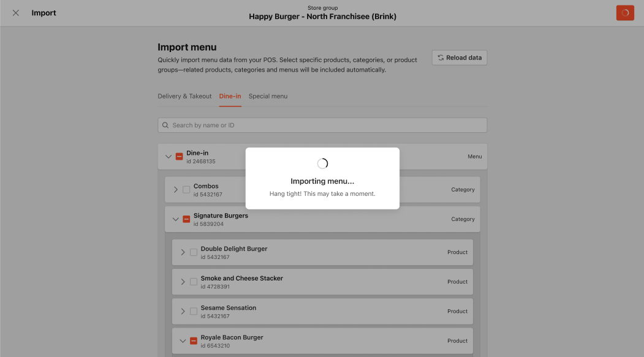This screenshot has height=357, width=644.
Task: Open the Special menu tab
Action: tap(268, 96)
